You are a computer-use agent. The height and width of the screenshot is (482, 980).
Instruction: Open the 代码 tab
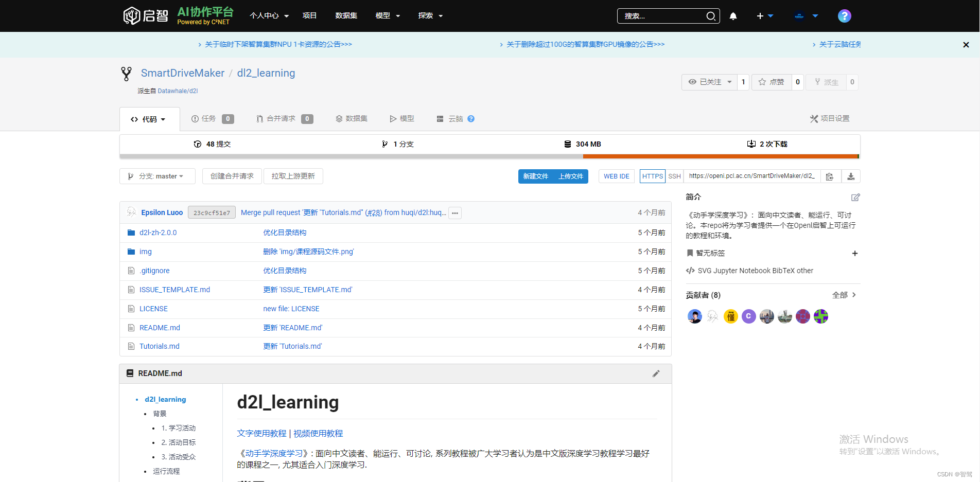tap(149, 119)
